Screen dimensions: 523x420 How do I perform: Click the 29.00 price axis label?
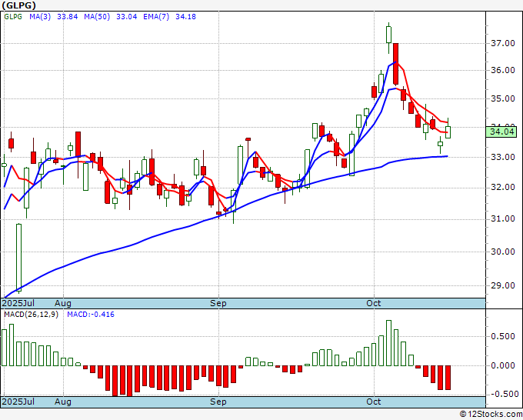point(503,286)
